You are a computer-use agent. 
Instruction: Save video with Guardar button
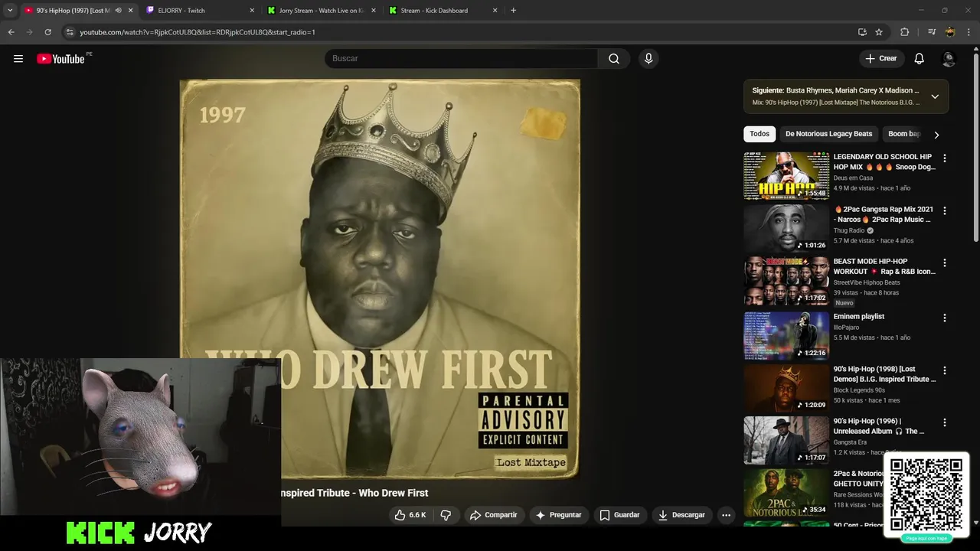pos(619,515)
